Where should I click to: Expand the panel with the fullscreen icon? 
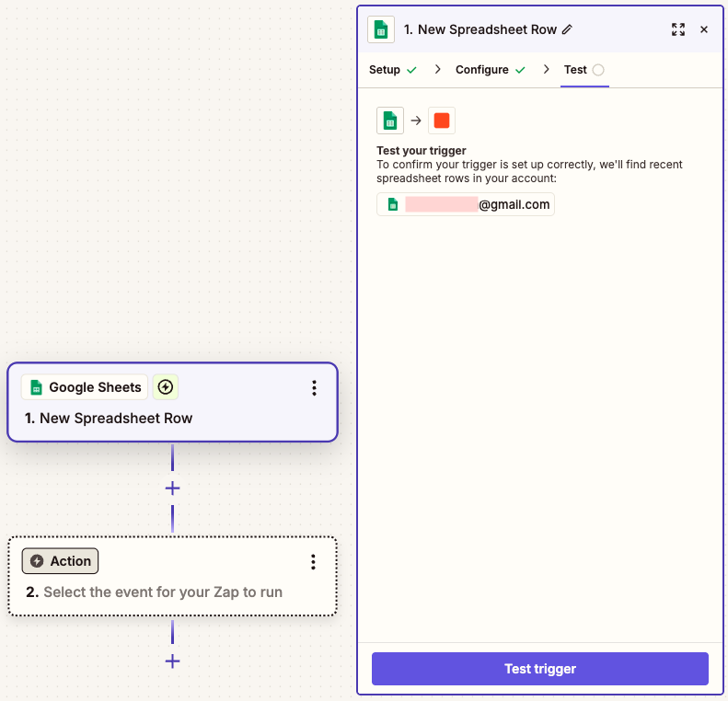678,29
